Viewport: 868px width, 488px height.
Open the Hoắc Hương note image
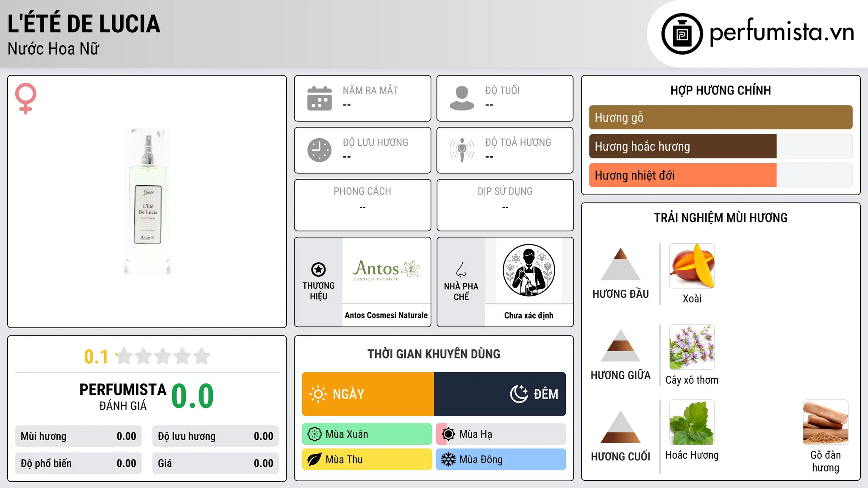point(692,422)
